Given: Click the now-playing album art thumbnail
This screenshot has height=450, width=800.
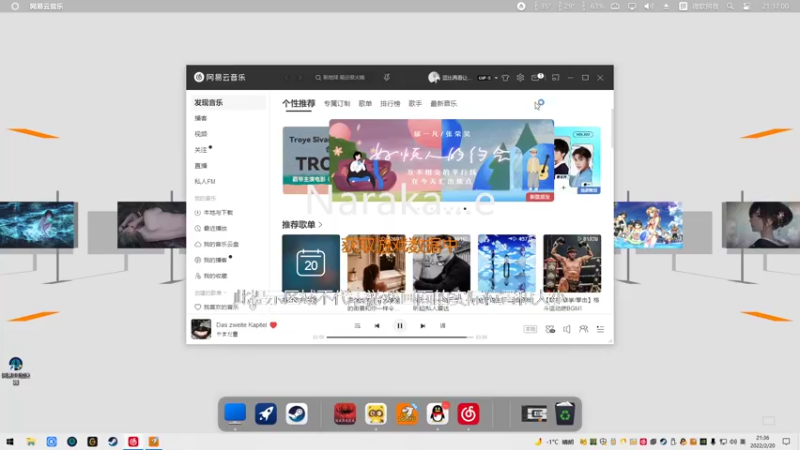Looking at the screenshot, I should [201, 329].
